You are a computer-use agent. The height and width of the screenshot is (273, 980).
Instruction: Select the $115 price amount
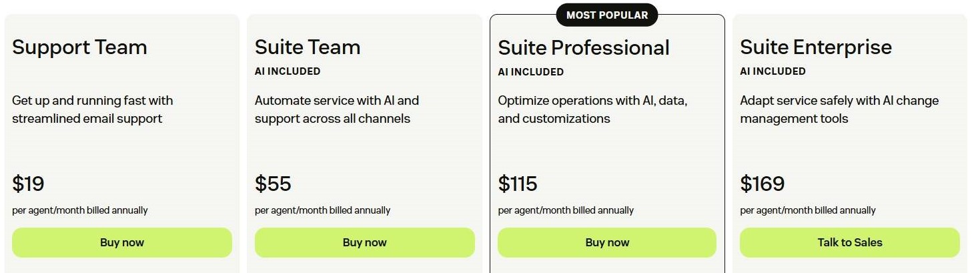pos(518,184)
